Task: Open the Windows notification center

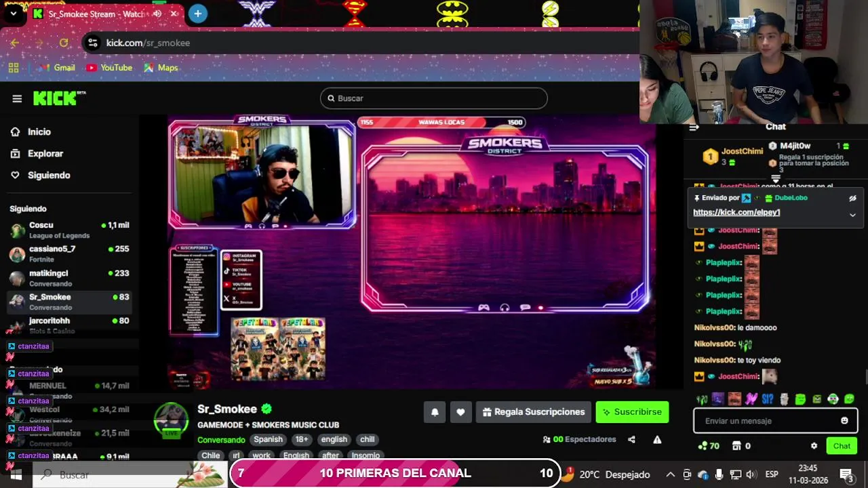Action: (x=847, y=475)
